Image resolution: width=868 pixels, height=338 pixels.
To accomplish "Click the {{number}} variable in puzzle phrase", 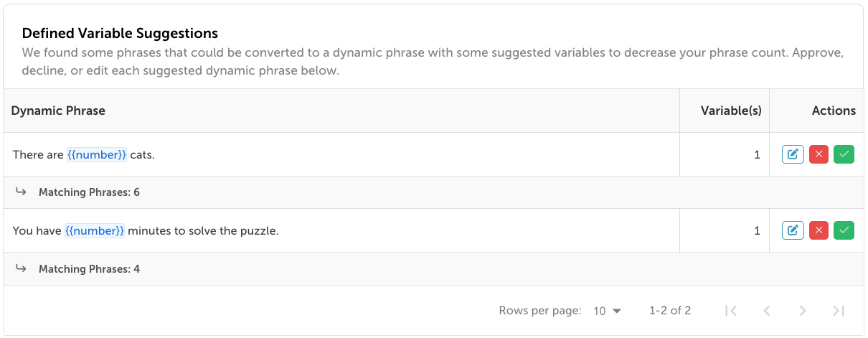I will click(95, 230).
